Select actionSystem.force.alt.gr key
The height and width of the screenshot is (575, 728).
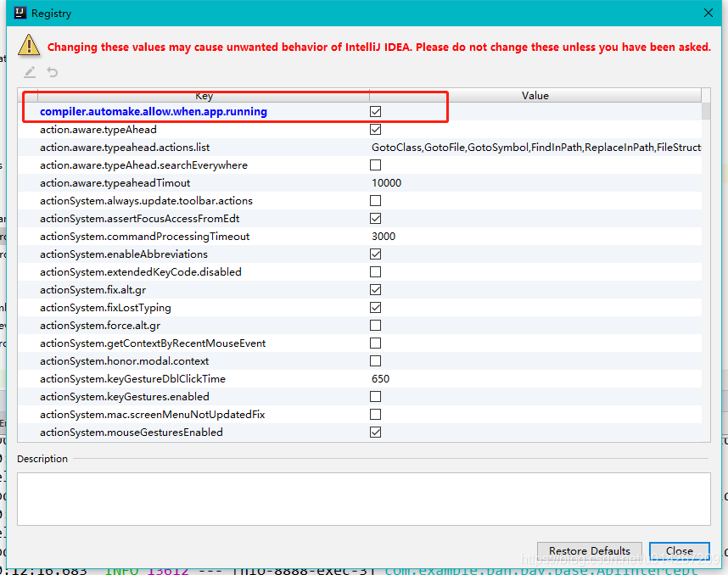(100, 326)
